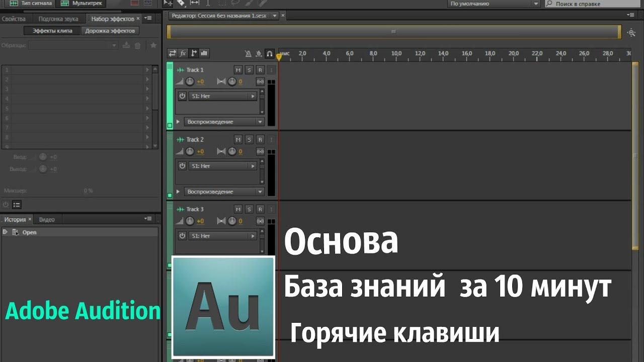Toggle input monitor I on Track 2
Viewport: 644px width, 362px height.
pos(271,140)
